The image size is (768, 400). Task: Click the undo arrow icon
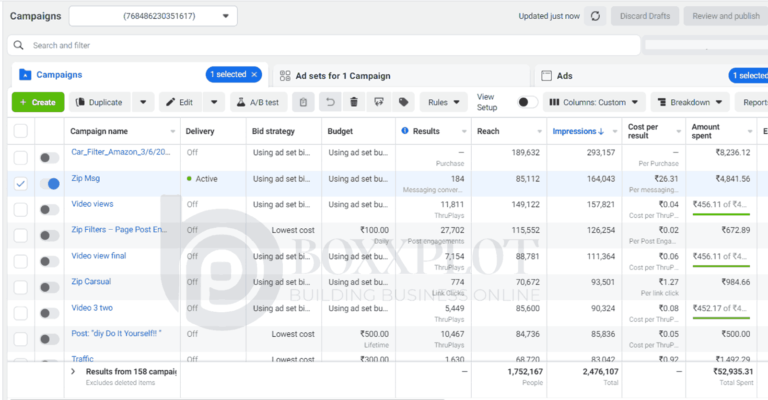(330, 102)
